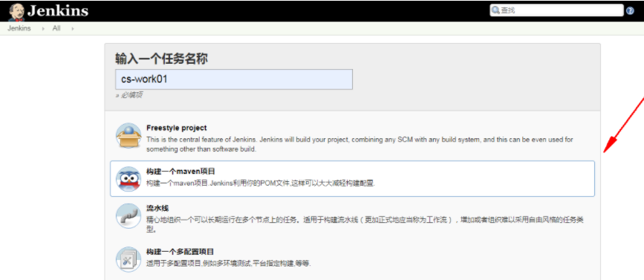This screenshot has height=280, width=644.
Task: Expand the arrow after All breadcrumb
Action: pos(73,29)
